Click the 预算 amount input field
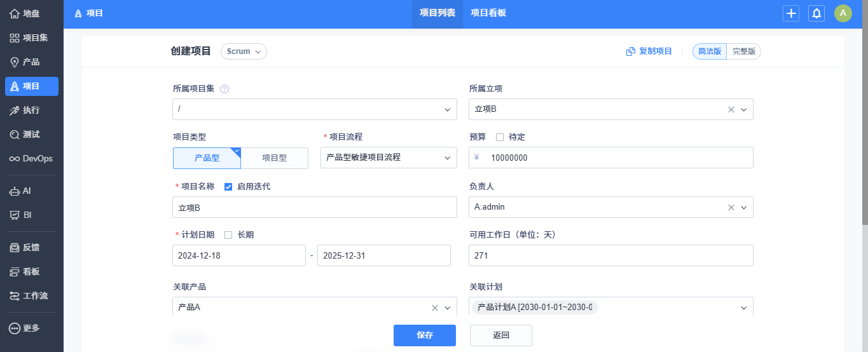The width and height of the screenshot is (868, 352). [x=611, y=158]
